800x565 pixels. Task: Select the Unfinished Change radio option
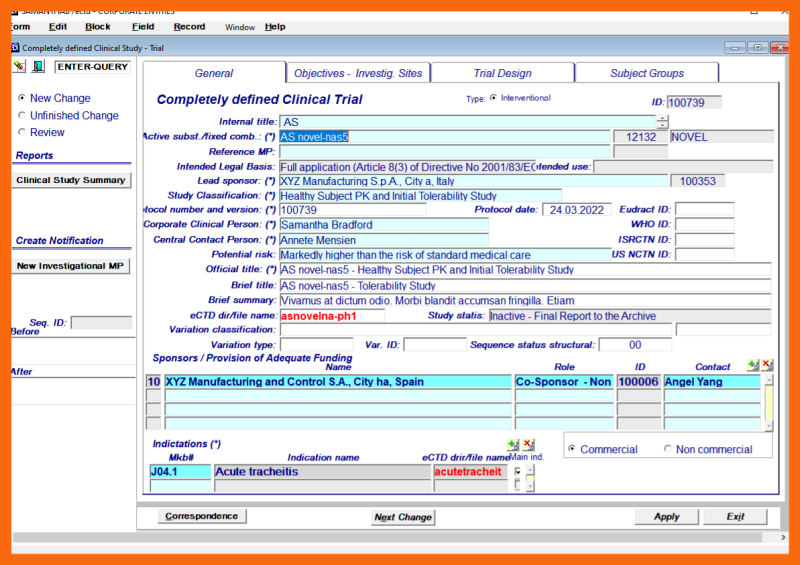(x=22, y=115)
